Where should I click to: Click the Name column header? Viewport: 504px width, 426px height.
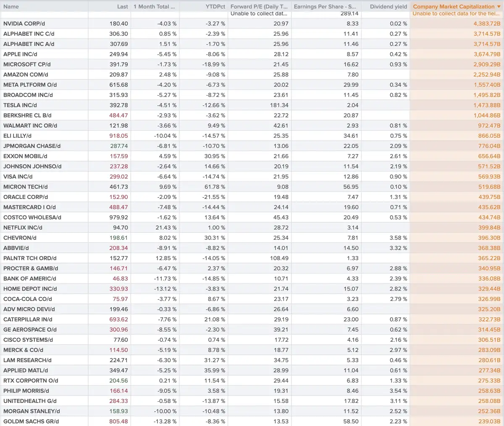[44, 6]
